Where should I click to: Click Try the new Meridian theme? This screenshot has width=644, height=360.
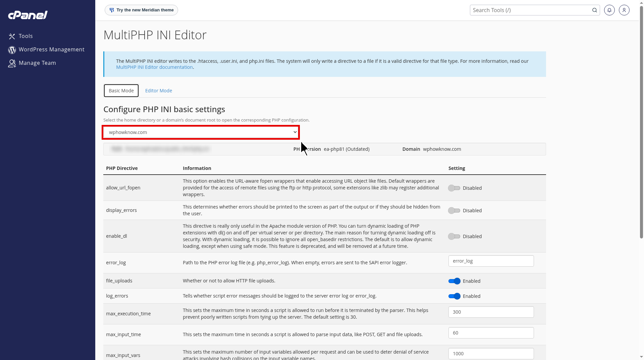[x=141, y=10]
